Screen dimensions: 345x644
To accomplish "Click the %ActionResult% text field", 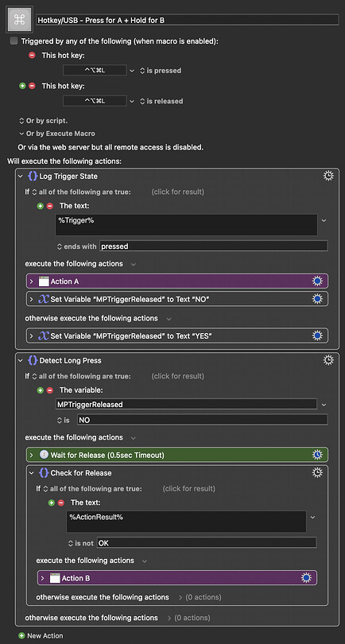I will 187,522.
